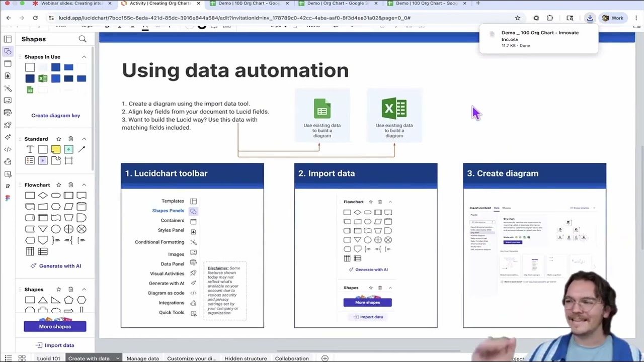The image size is (644, 362).
Task: Reload the browser page
Action: click(x=35, y=18)
